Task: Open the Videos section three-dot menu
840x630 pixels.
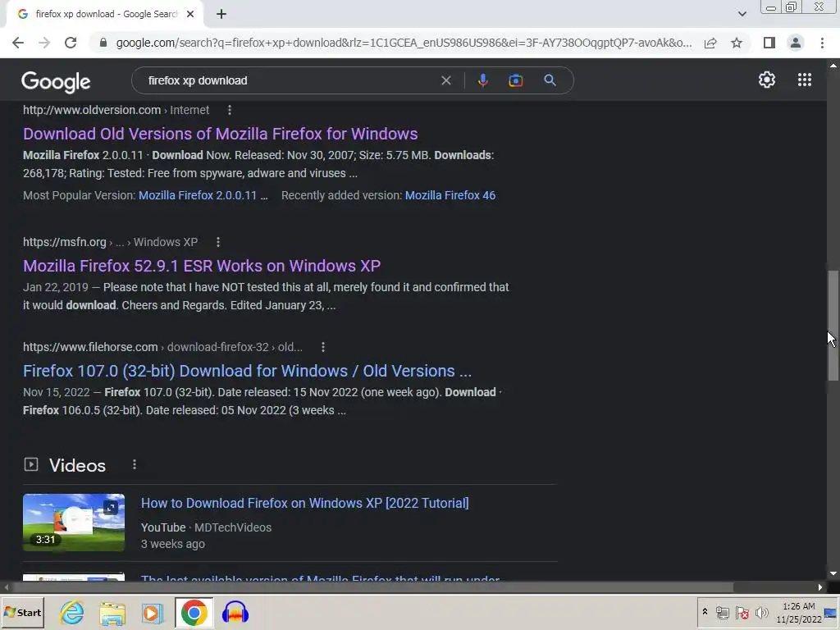Action: (x=135, y=464)
